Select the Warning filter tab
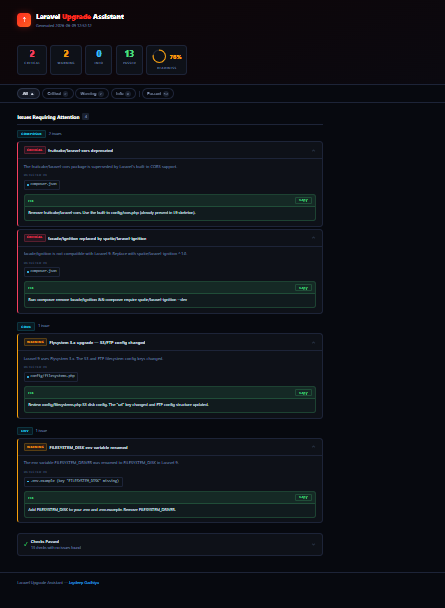The height and width of the screenshot is (608, 445). 92,93
